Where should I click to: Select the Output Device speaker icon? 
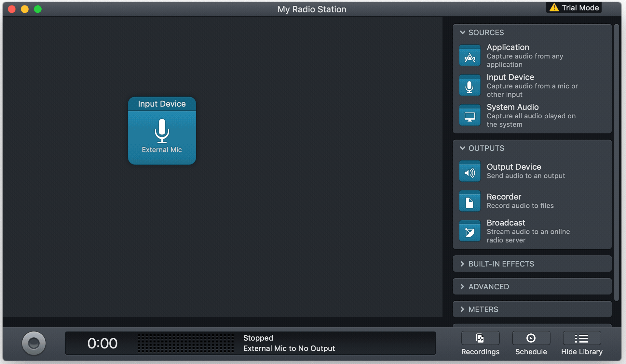click(x=469, y=172)
